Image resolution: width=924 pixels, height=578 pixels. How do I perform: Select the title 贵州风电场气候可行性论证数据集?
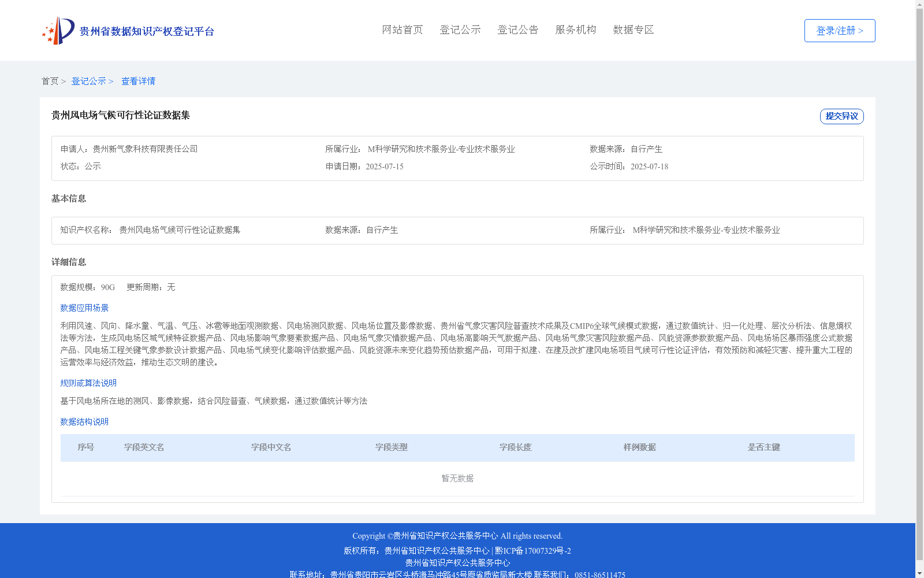(x=121, y=115)
